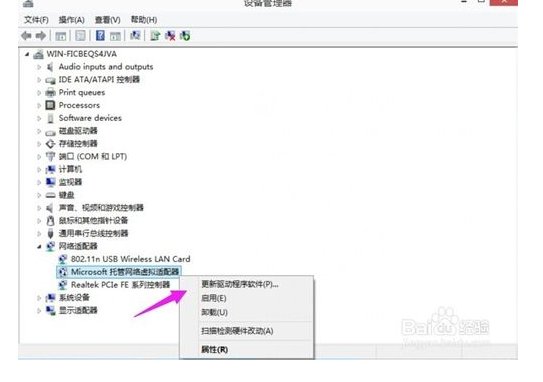543x382 pixels.
Task: Click the blue Help question-mark toolbar icon
Action: (100, 35)
